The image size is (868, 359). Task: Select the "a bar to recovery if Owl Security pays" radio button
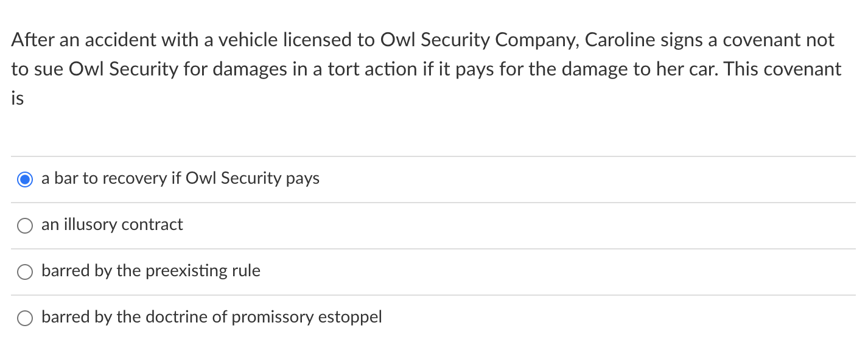point(25,179)
